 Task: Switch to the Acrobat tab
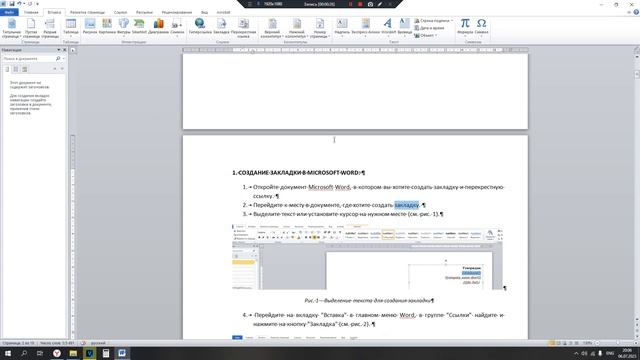[223, 12]
